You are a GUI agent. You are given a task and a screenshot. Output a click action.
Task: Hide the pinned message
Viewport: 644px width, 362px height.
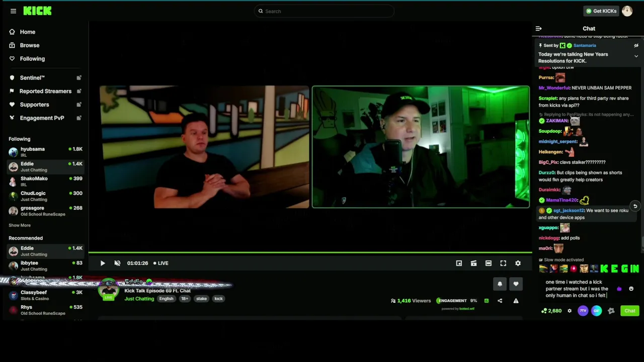click(636, 45)
